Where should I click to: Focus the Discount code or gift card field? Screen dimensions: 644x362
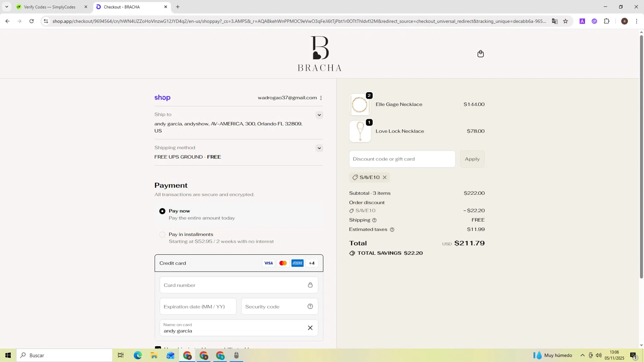[x=402, y=159]
